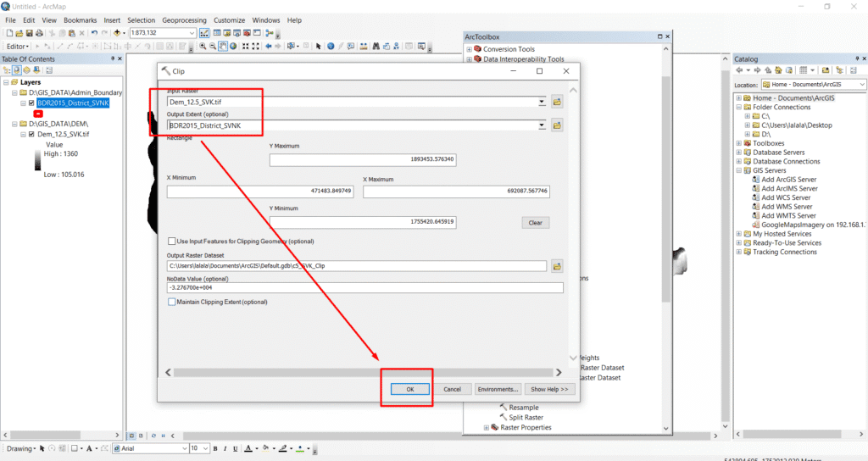Viewport: 868px width, 461px height.
Task: Click the Refresh icon below map view
Action: (153, 436)
